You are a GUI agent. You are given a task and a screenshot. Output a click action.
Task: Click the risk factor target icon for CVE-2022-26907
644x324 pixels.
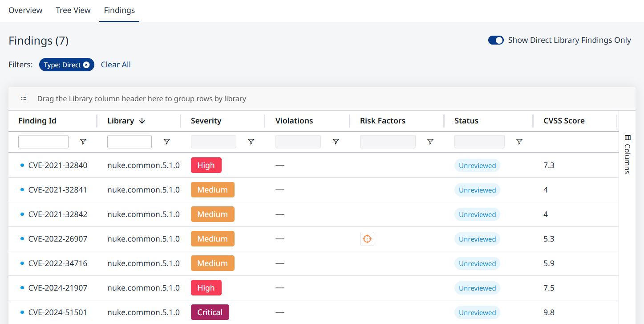[367, 239]
